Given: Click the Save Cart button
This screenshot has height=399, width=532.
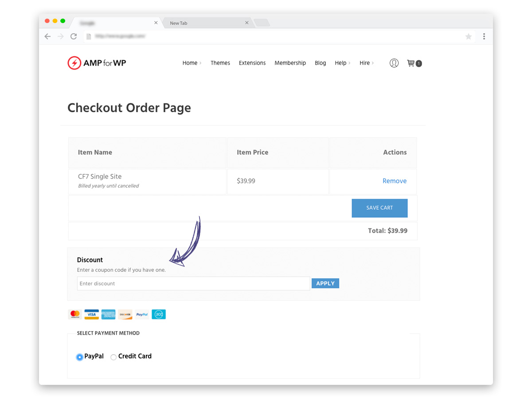Looking at the screenshot, I should pyautogui.click(x=379, y=208).
